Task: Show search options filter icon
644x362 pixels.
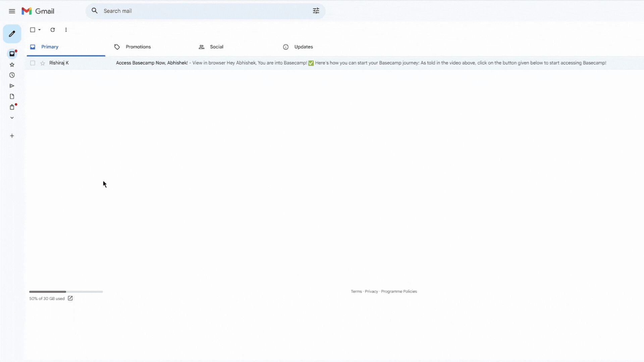Action: [x=316, y=11]
